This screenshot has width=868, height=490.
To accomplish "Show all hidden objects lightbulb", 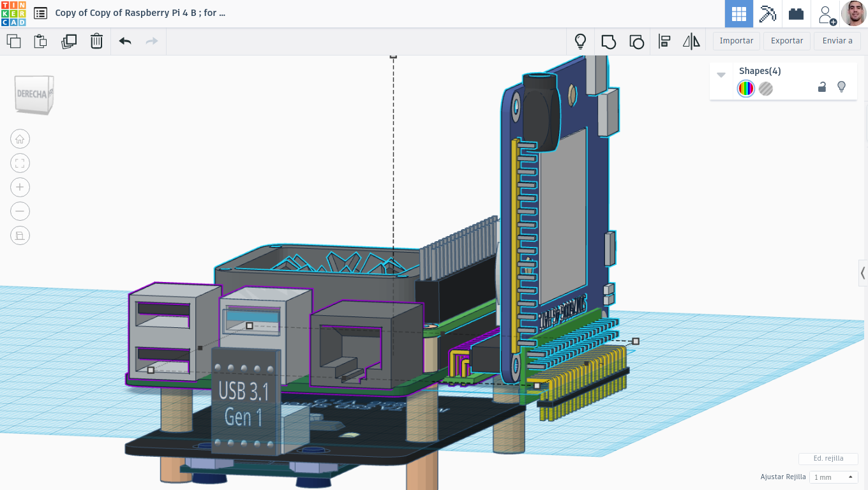I will tap(580, 41).
